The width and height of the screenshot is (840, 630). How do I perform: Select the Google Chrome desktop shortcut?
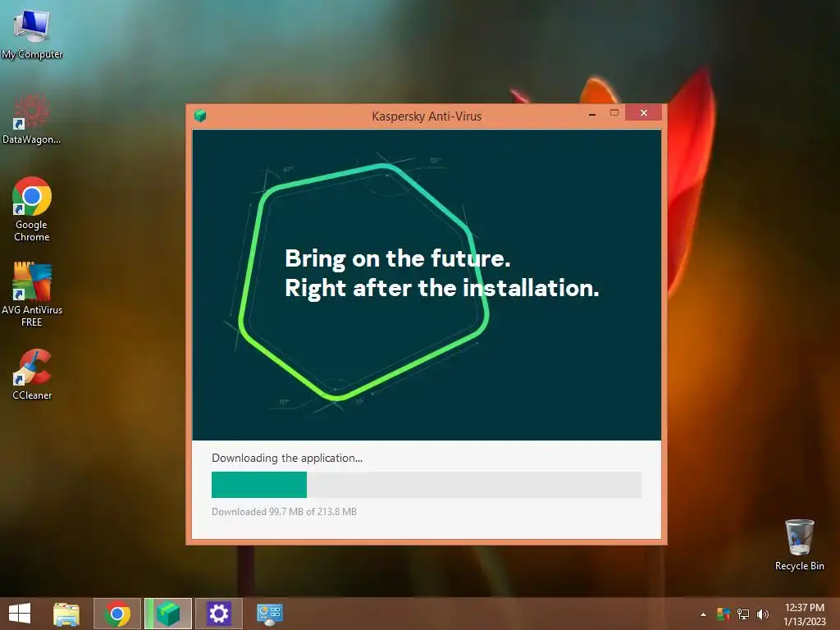[x=32, y=209]
